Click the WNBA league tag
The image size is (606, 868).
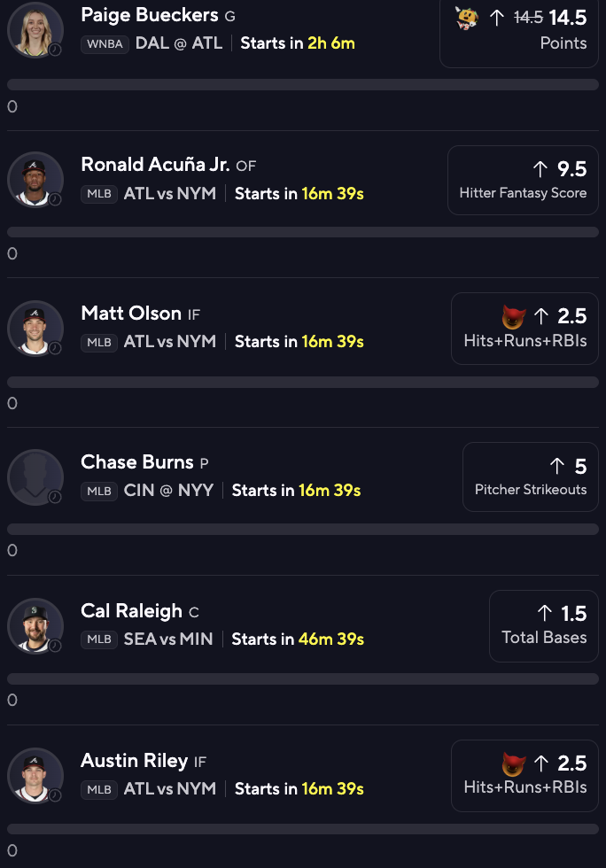click(x=105, y=43)
